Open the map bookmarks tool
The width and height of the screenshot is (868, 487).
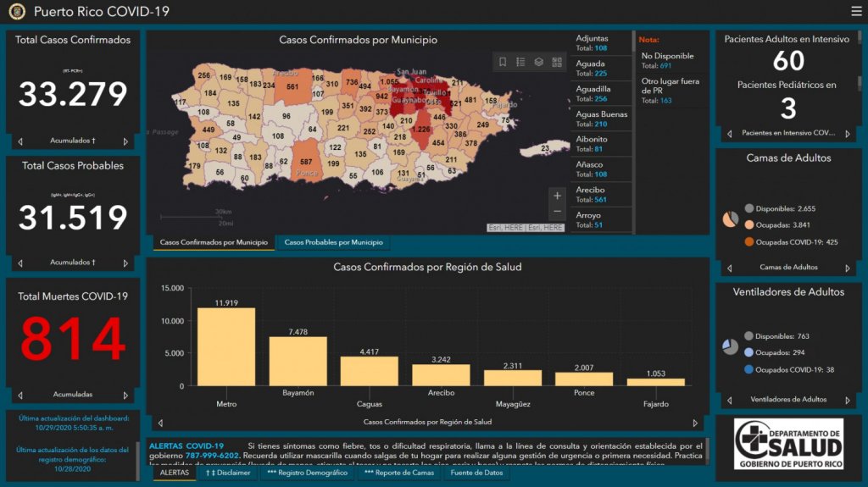pos(503,62)
